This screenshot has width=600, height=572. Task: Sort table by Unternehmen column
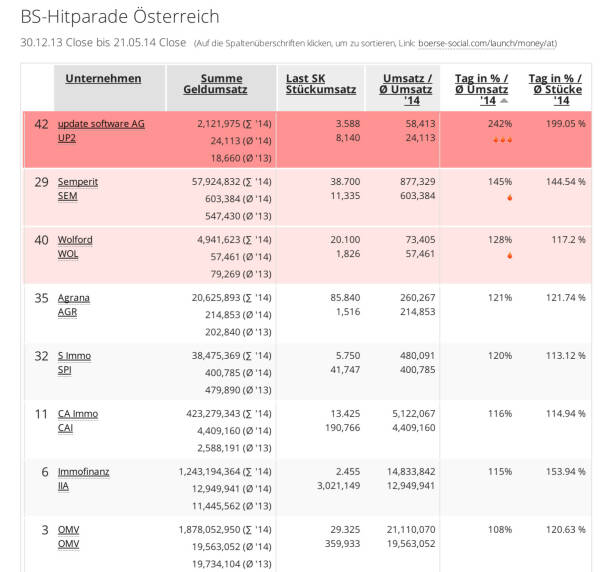(103, 78)
